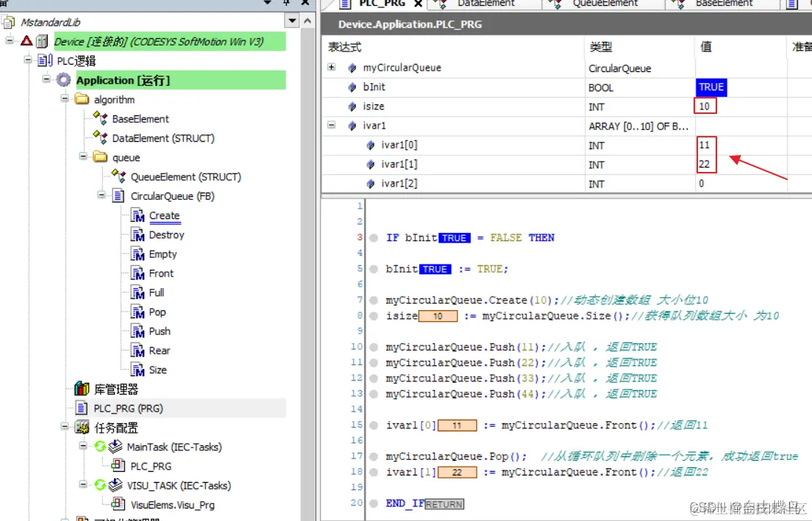Collapse the algorithm folder

tap(65, 98)
